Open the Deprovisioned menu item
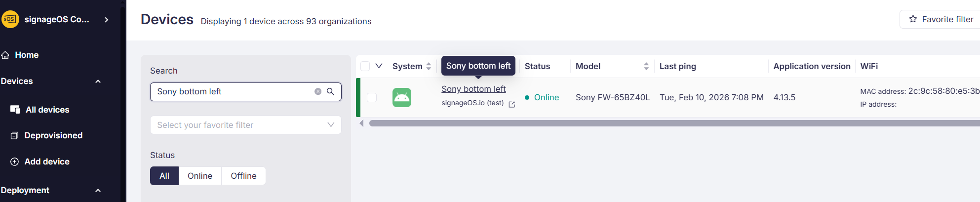980x202 pixels. [x=53, y=135]
